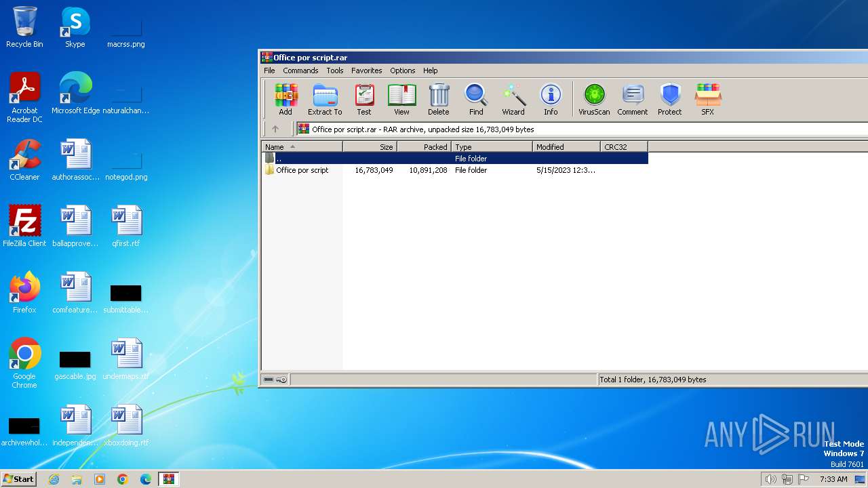Select the 'Office por script' folder row

[x=455, y=170]
